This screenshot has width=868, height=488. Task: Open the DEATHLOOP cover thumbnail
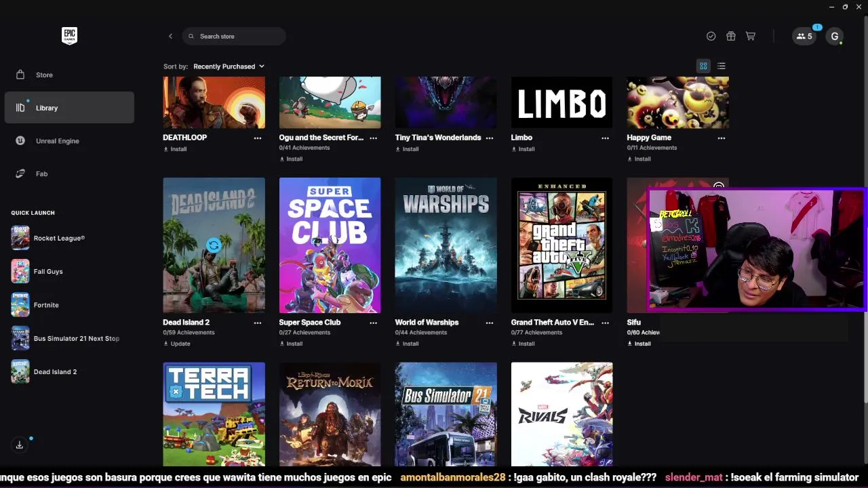point(214,102)
